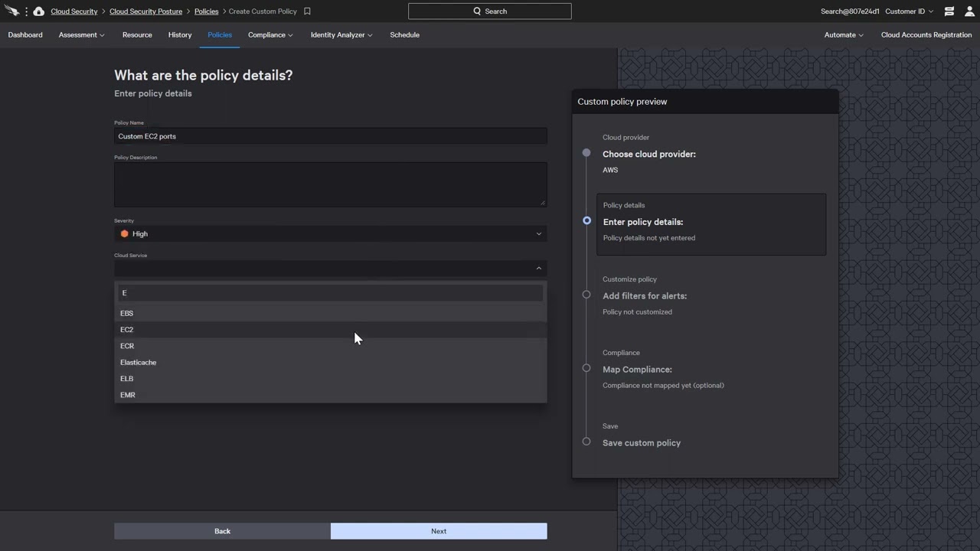Select ELB from the service list
The image size is (980, 551).
(x=331, y=379)
